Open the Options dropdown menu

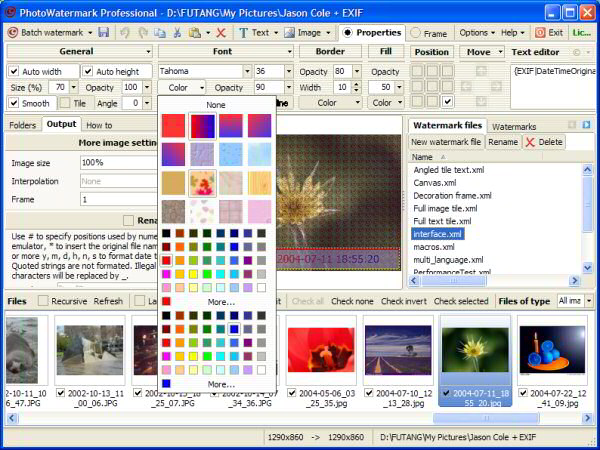(x=475, y=32)
